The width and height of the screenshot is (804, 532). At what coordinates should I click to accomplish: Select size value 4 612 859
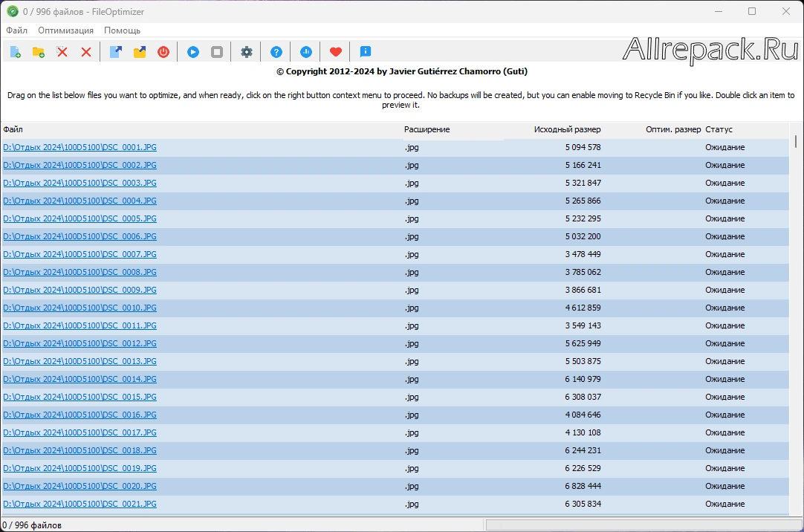[x=583, y=308]
